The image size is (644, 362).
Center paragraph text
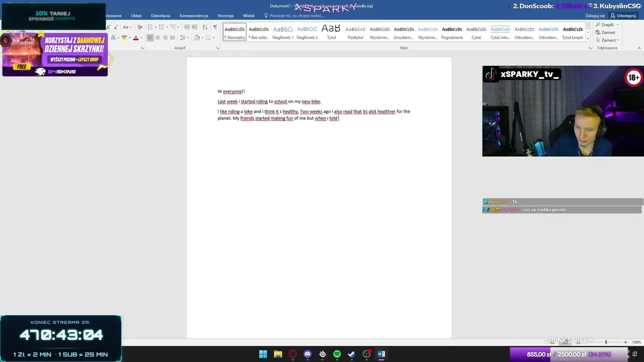157,38
